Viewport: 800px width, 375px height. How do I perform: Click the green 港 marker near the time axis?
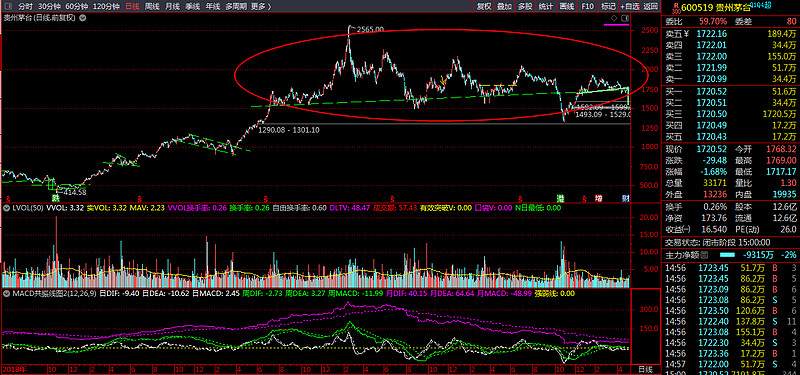(x=560, y=197)
